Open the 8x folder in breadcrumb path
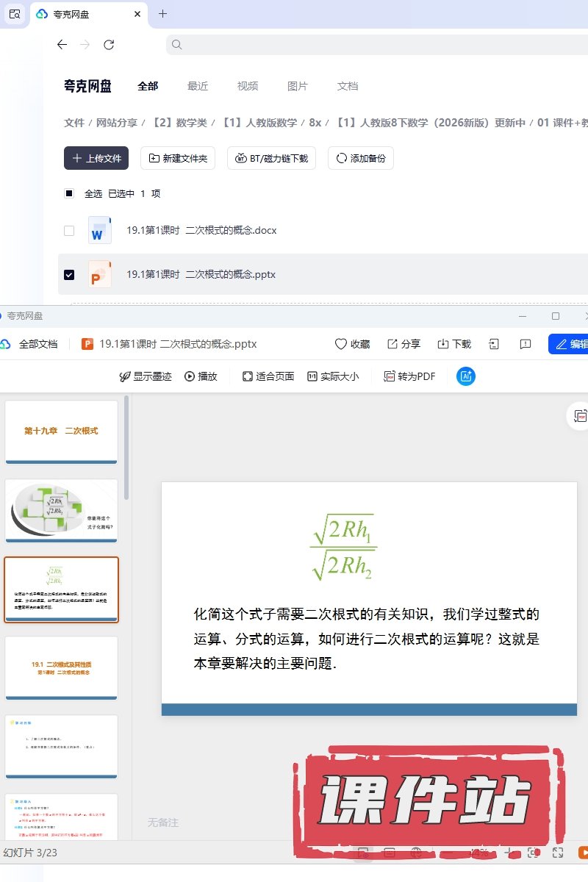This screenshot has height=882, width=588. coord(315,123)
